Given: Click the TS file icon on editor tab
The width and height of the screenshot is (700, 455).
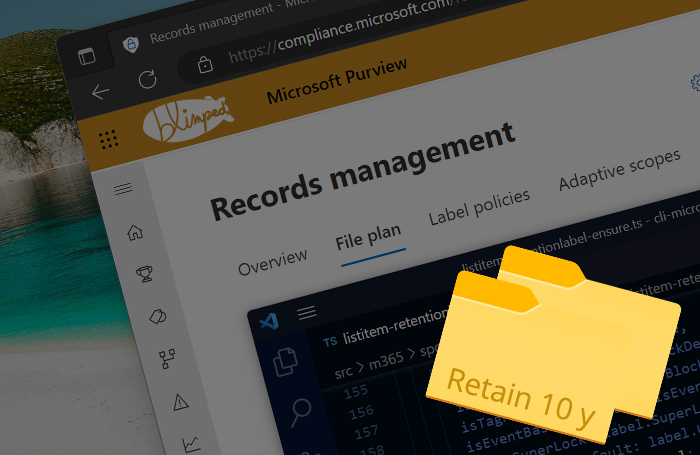Looking at the screenshot, I should pos(330,342).
